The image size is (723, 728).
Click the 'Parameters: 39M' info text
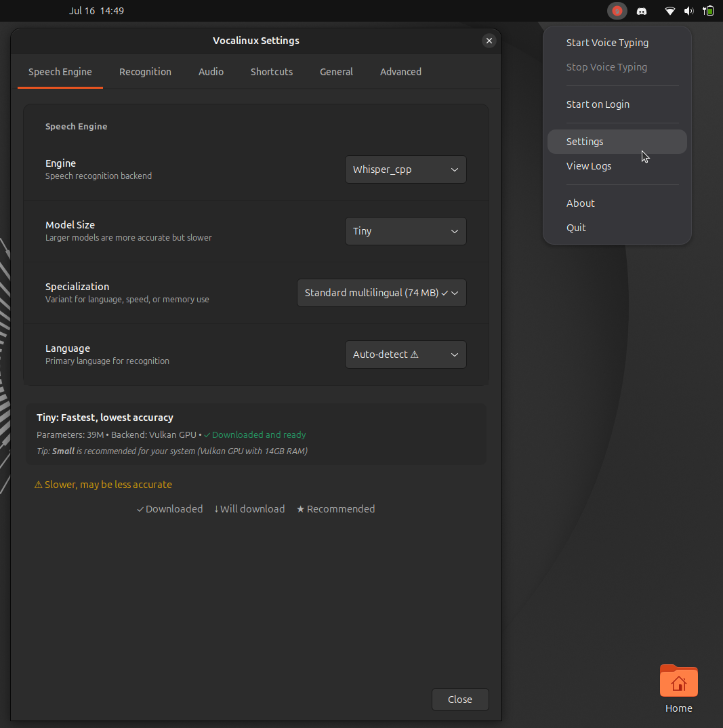[x=70, y=435]
